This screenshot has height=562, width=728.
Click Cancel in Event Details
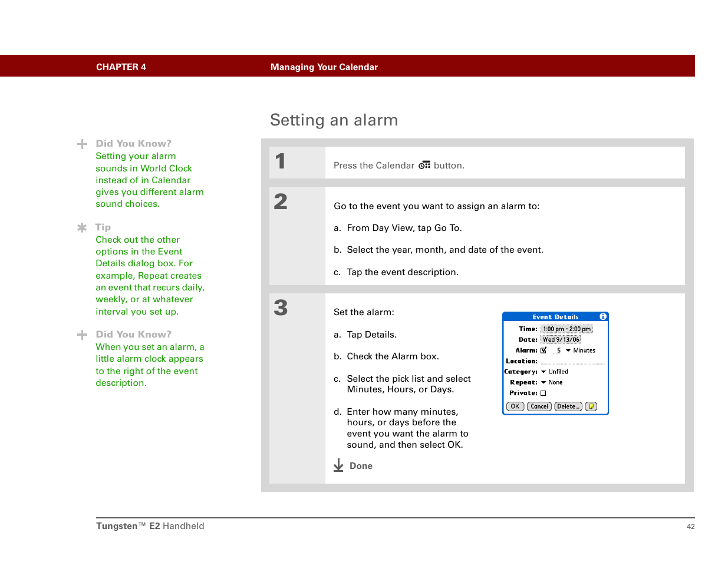[x=539, y=406]
